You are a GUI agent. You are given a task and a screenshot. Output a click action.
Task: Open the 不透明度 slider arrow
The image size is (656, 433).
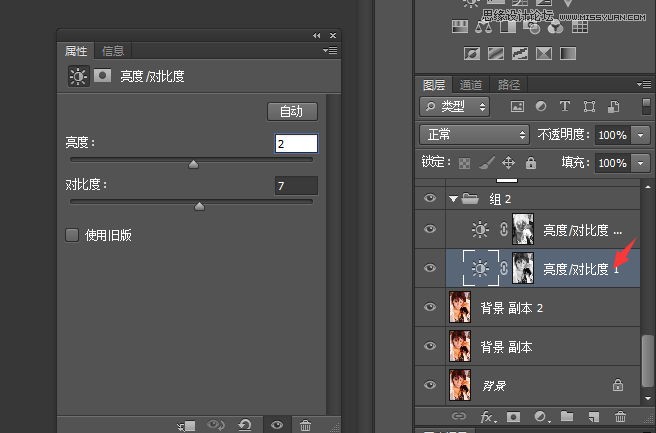(x=641, y=135)
